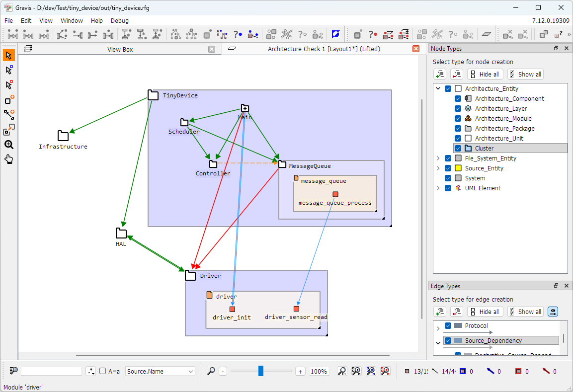573x392 pixels.
Task: Toggle the Architecture_Layer checkbox
Action: tap(458, 108)
